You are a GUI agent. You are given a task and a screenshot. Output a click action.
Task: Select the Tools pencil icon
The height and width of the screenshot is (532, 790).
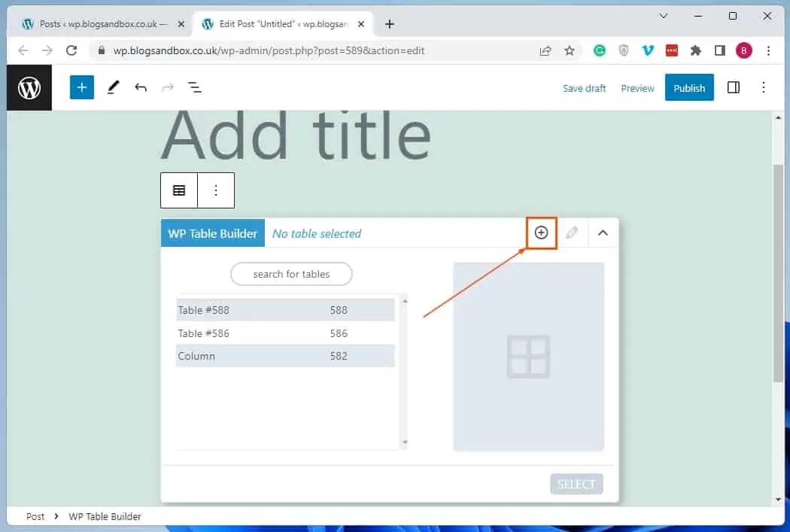(x=114, y=87)
